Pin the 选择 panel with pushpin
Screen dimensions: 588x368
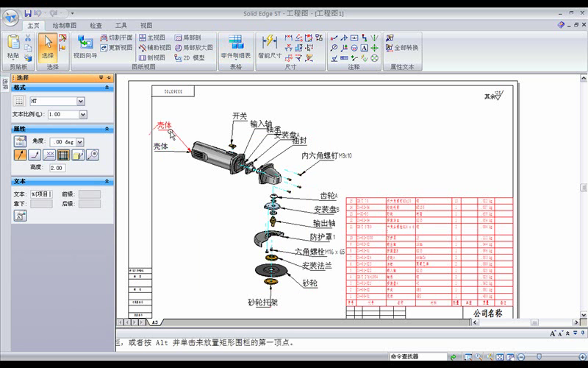109,78
